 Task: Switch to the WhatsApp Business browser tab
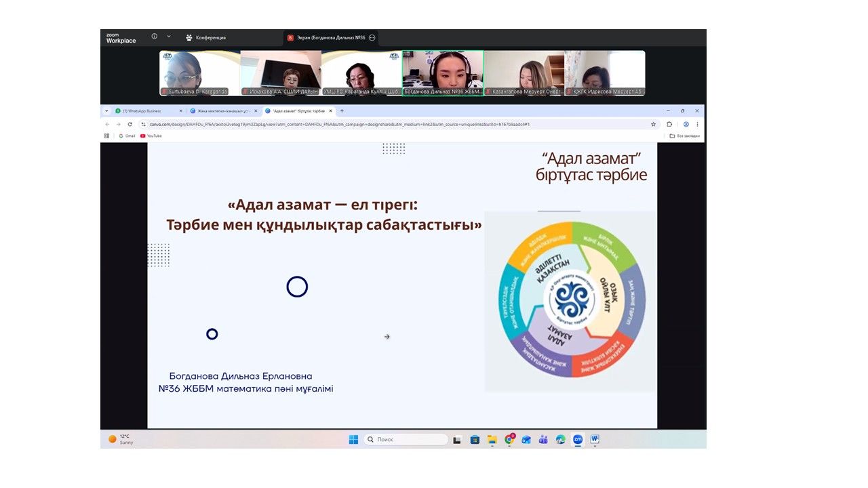click(x=146, y=111)
